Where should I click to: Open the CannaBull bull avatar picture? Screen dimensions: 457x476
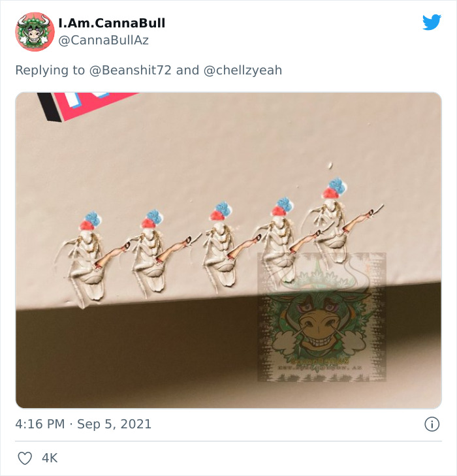click(x=35, y=32)
